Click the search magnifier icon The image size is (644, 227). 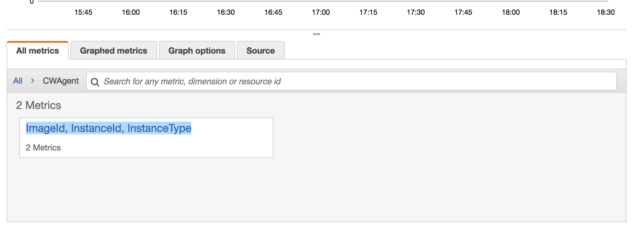(95, 81)
